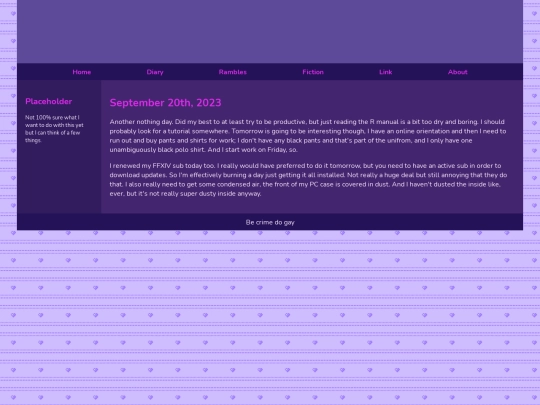Open the Link page in navbar

point(386,72)
